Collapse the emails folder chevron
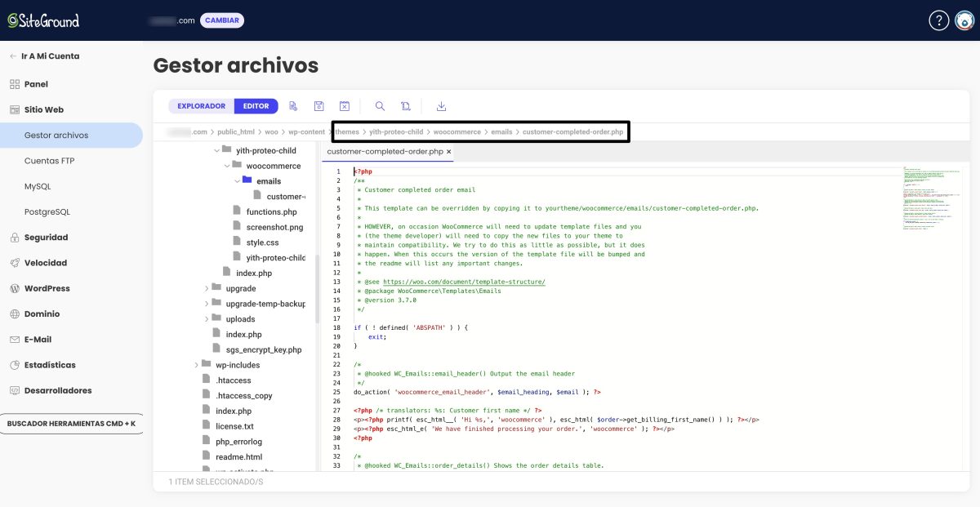Screen dimensions: 980x507 point(237,181)
